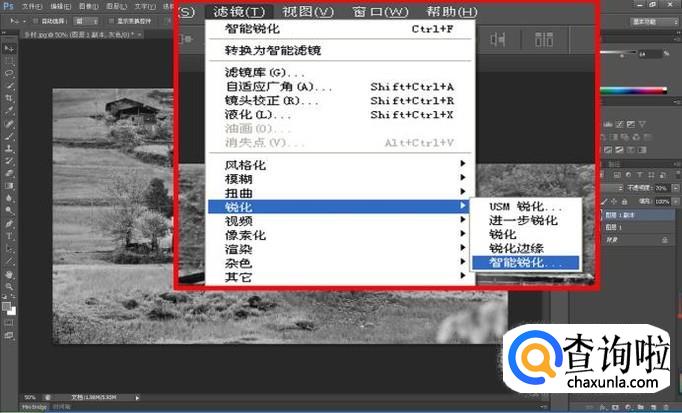Toggle Quick Mask mode icon
This screenshot has height=413, width=682.
tap(9, 323)
